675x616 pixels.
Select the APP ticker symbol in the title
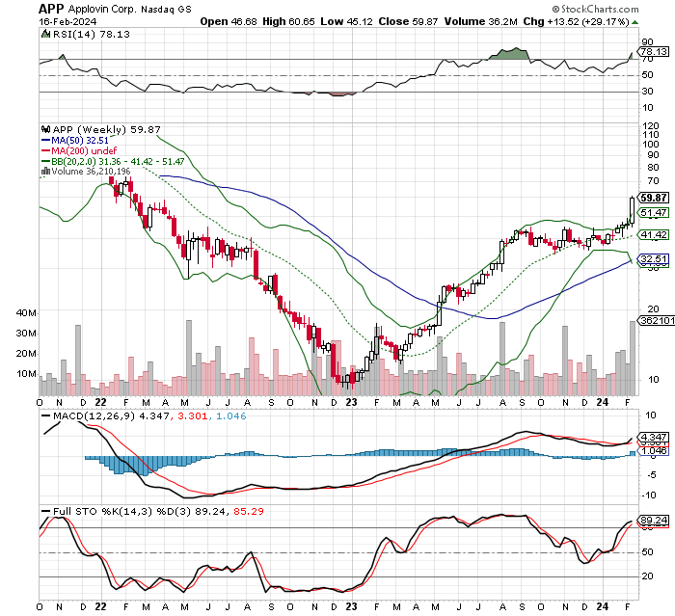(x=51, y=9)
